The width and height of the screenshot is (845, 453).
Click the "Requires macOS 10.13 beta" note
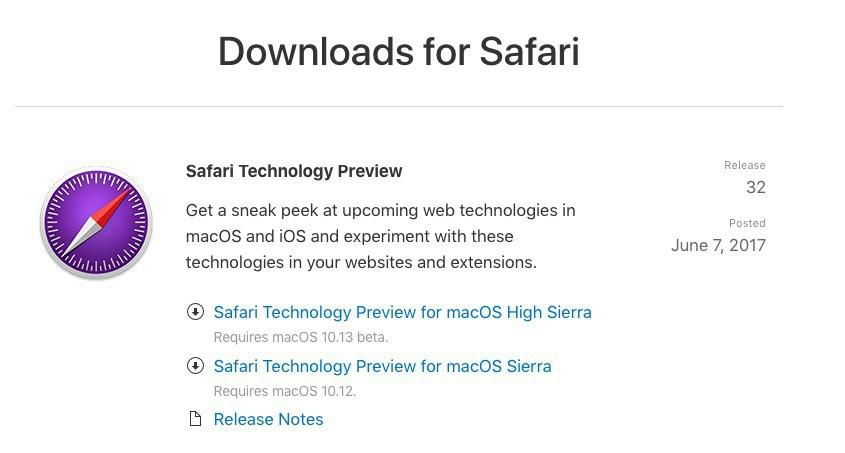300,337
